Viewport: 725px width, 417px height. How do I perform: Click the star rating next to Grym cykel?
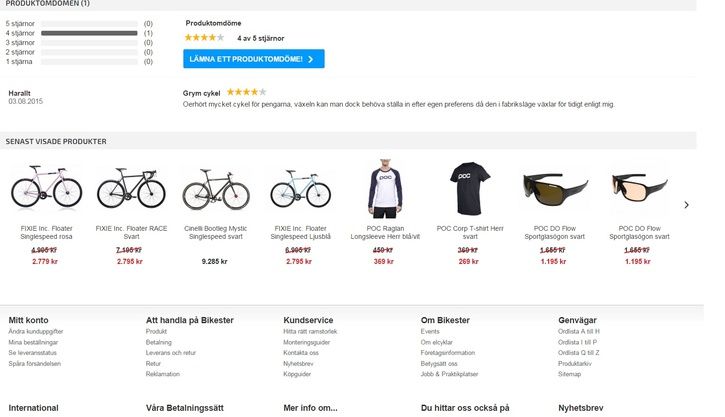point(246,92)
